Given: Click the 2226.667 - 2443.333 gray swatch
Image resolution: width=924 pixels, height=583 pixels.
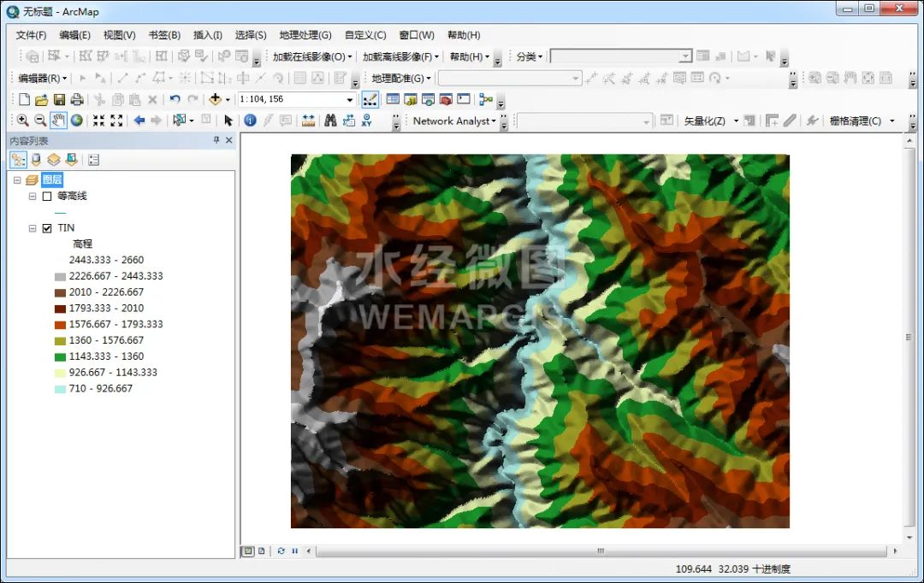Looking at the screenshot, I should click(60, 277).
